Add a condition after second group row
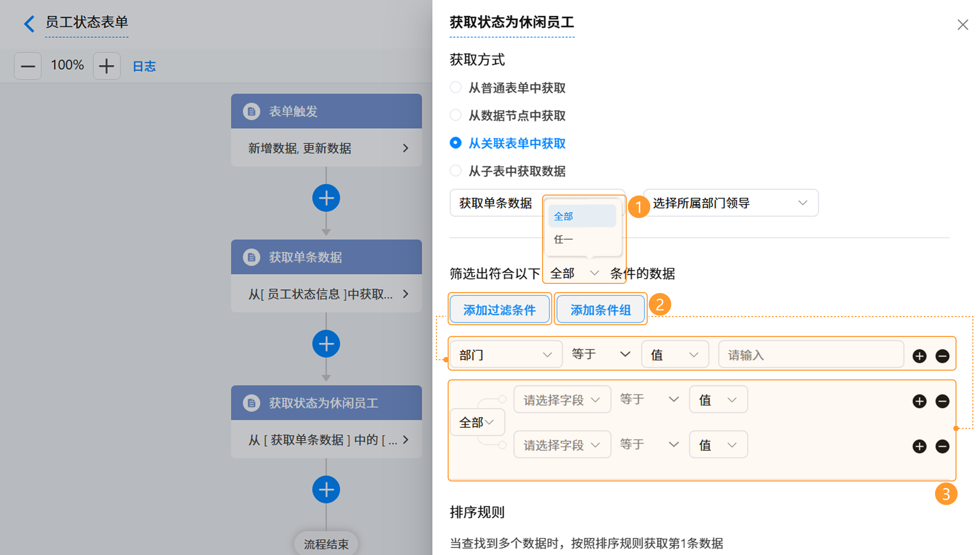 coord(919,446)
